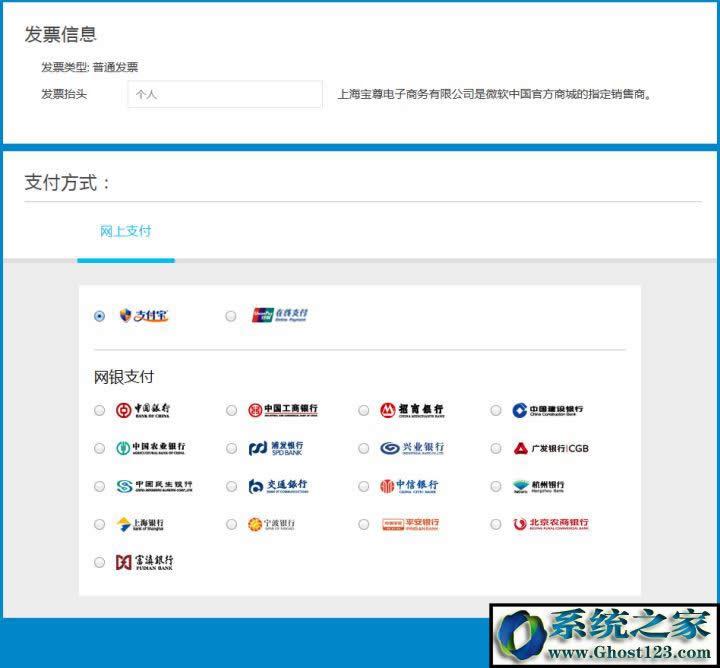Select the Hangzhou Bank radio button
Image resolution: width=720 pixels, height=668 pixels.
496,487
